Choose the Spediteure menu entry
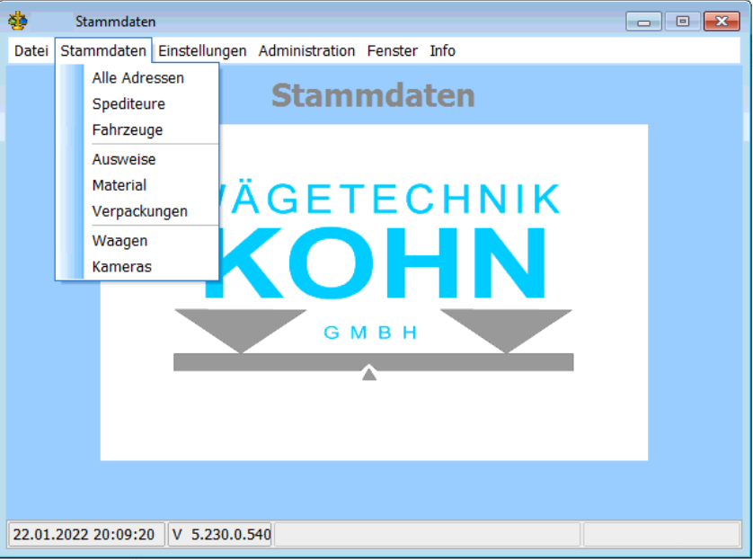This screenshot has height=560, width=753. point(137,103)
